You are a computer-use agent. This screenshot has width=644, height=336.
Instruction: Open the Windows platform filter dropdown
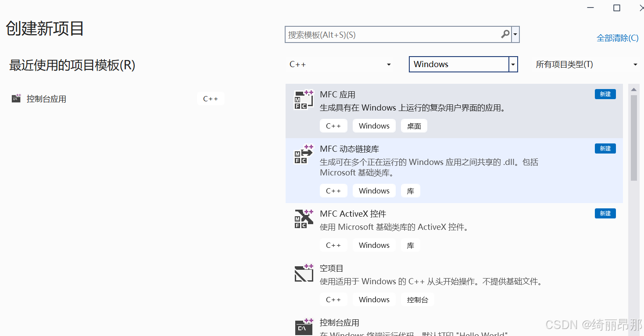point(513,64)
